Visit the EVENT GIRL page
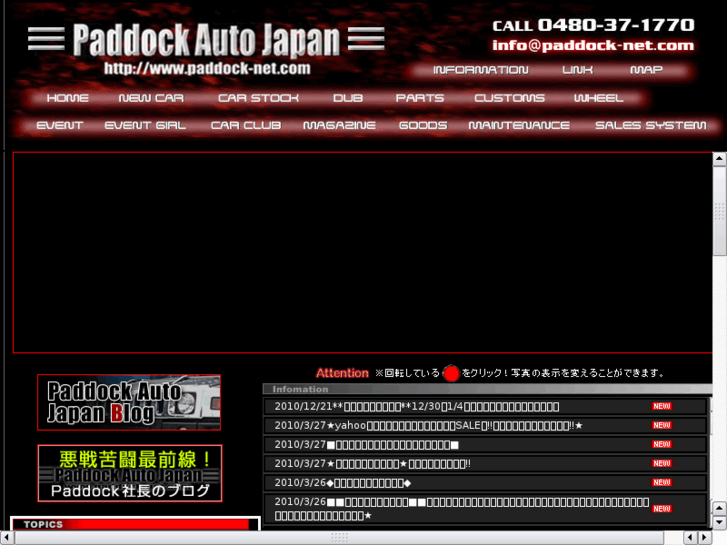This screenshot has width=727, height=545. click(145, 125)
